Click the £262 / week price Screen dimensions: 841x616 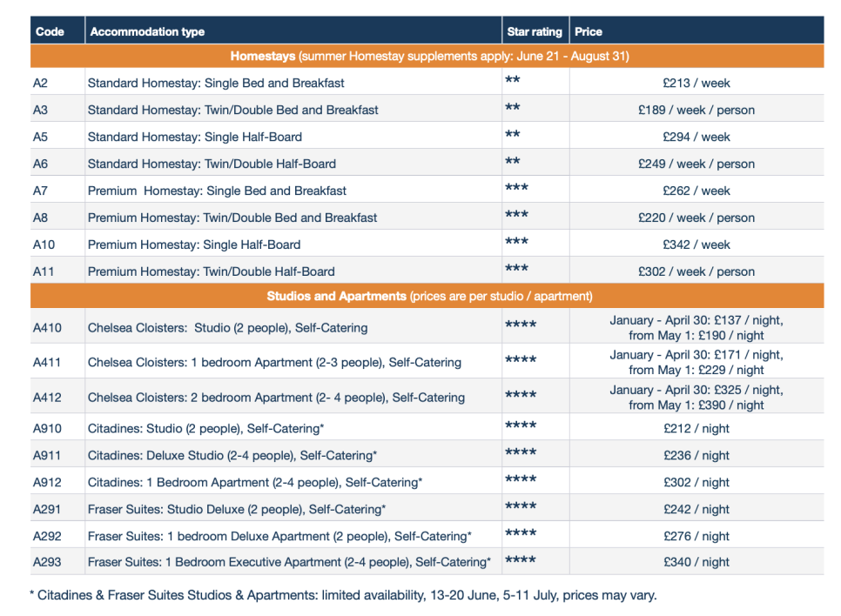tap(696, 191)
